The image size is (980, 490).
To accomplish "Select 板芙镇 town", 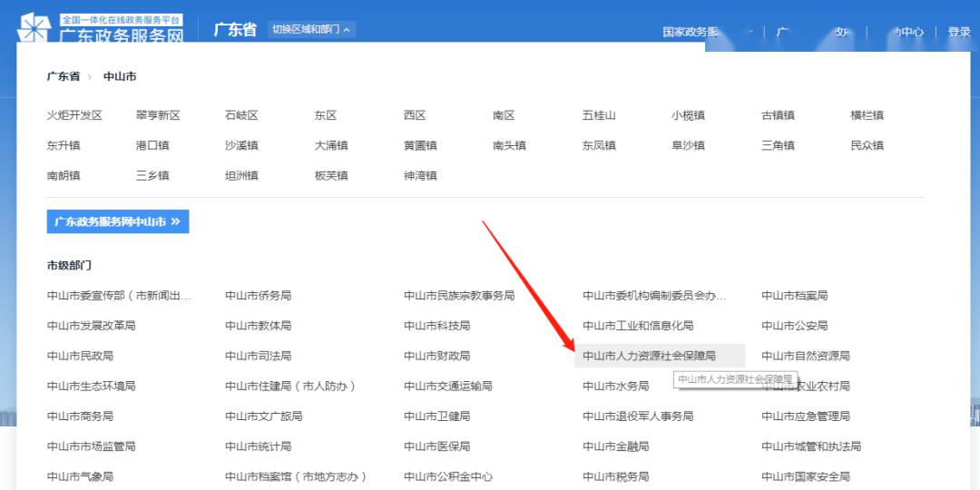I will (330, 176).
